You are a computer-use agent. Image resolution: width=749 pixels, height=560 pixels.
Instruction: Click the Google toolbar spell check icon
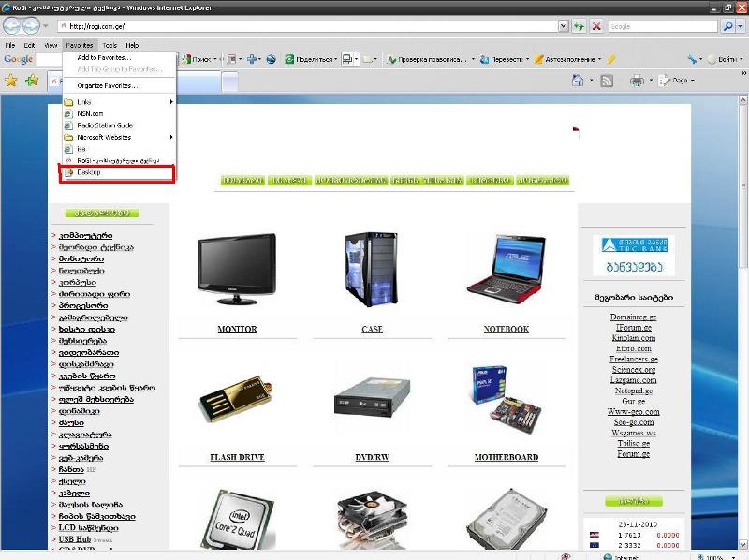click(x=391, y=59)
